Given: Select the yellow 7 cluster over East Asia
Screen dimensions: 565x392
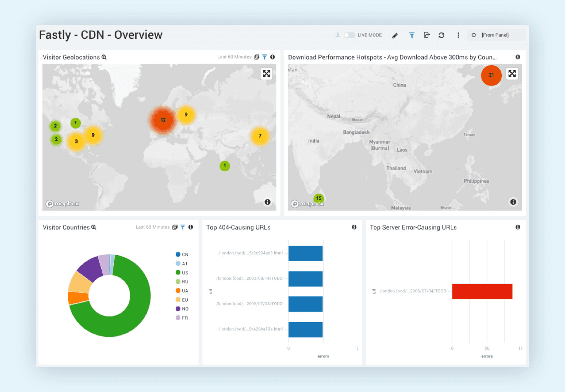Looking at the screenshot, I should coord(260,136).
